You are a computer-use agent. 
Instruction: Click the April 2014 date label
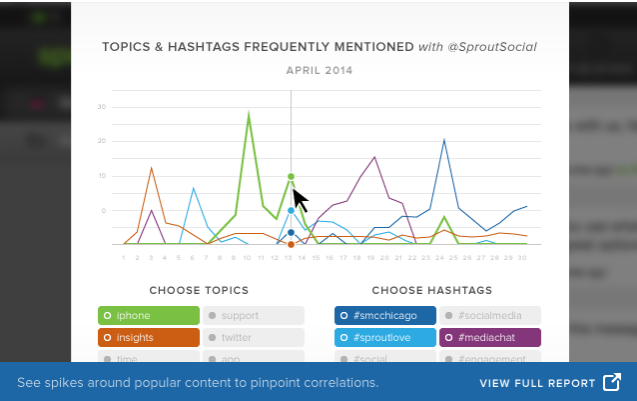[x=319, y=71]
